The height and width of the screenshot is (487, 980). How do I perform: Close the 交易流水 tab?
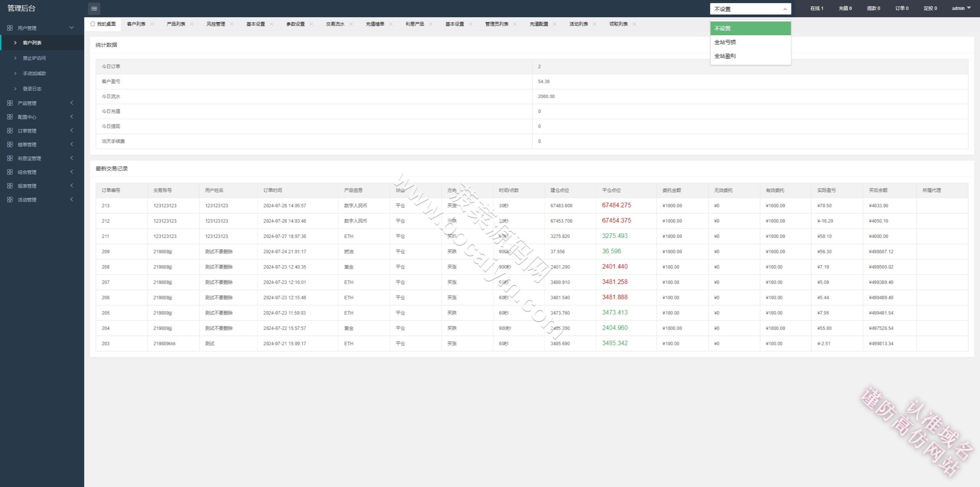pos(351,24)
